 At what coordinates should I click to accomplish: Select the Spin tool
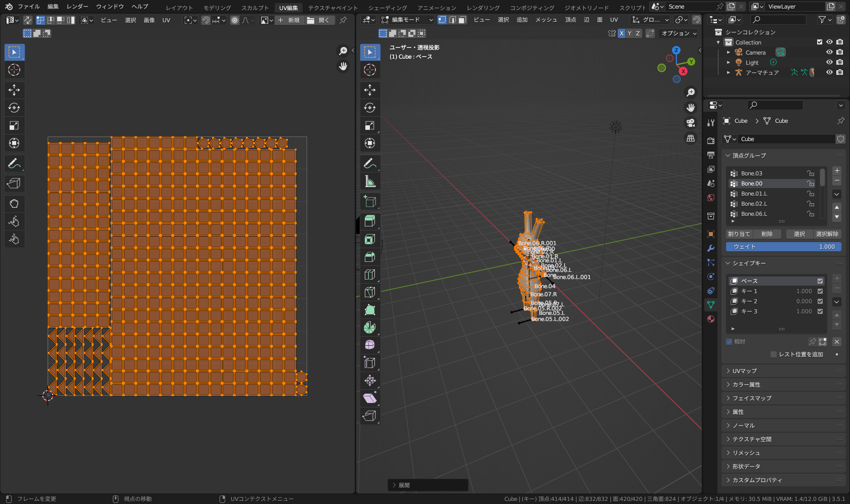pyautogui.click(x=370, y=328)
